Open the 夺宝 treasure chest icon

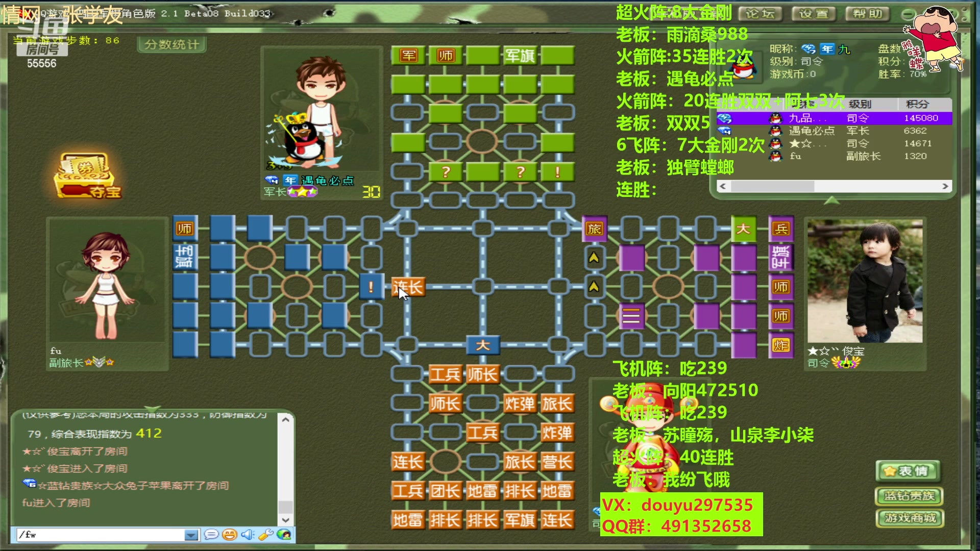pos(87,175)
